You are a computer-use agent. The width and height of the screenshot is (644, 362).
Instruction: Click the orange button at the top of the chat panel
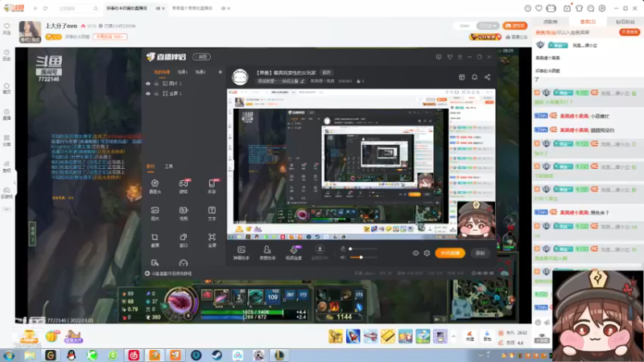630,32
